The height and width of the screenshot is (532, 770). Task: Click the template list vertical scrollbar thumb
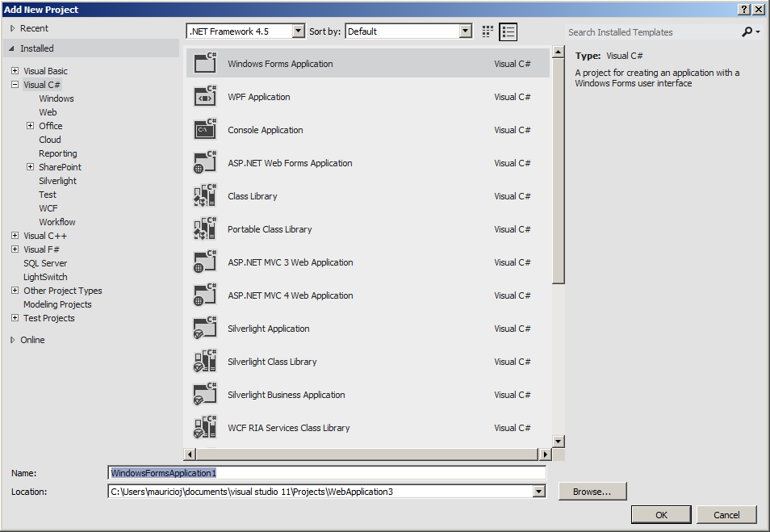(558, 171)
